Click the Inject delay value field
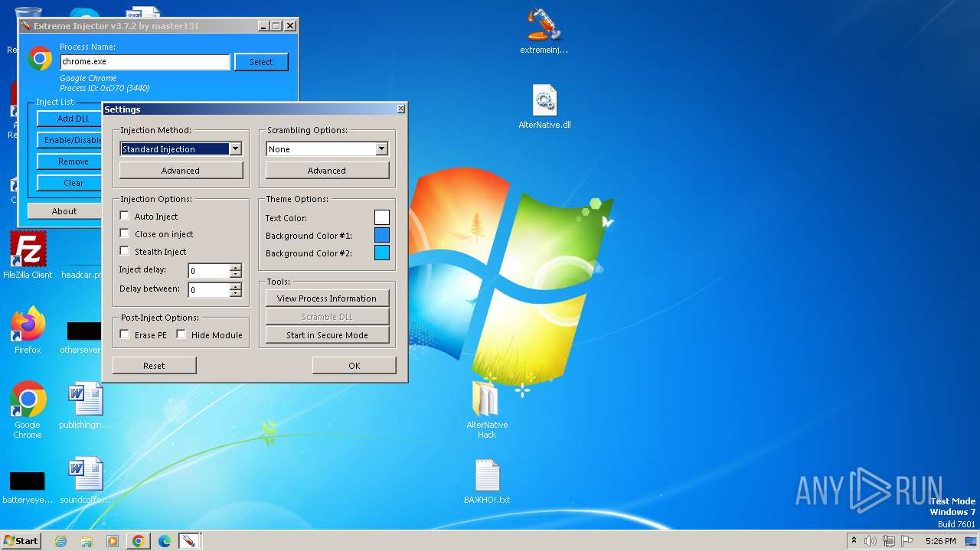This screenshot has height=551, width=980. click(209, 271)
